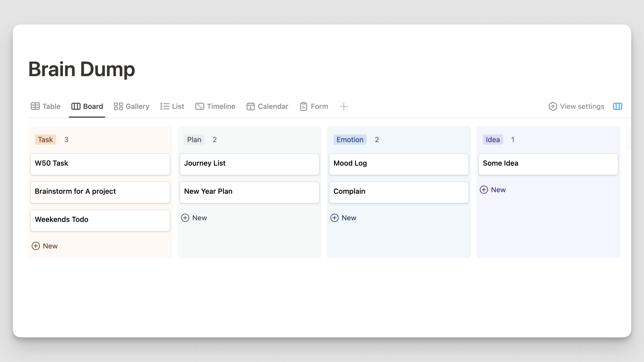Open the W50 Task card
644x362 pixels.
pos(100,164)
